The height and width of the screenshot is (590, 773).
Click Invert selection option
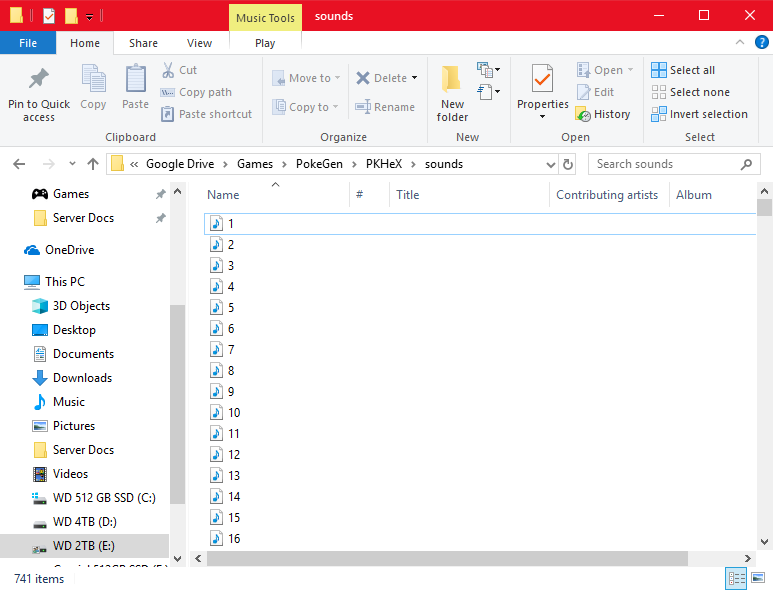(x=699, y=114)
